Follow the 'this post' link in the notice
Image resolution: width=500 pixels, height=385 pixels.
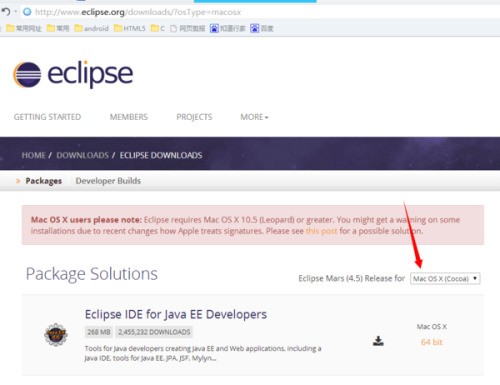click(321, 231)
